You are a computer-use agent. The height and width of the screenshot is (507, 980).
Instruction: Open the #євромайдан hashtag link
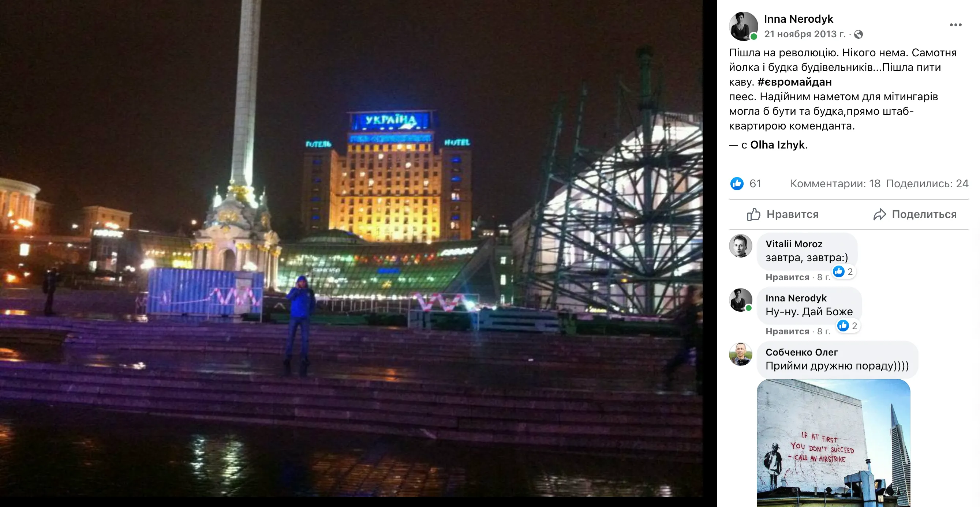tap(794, 82)
